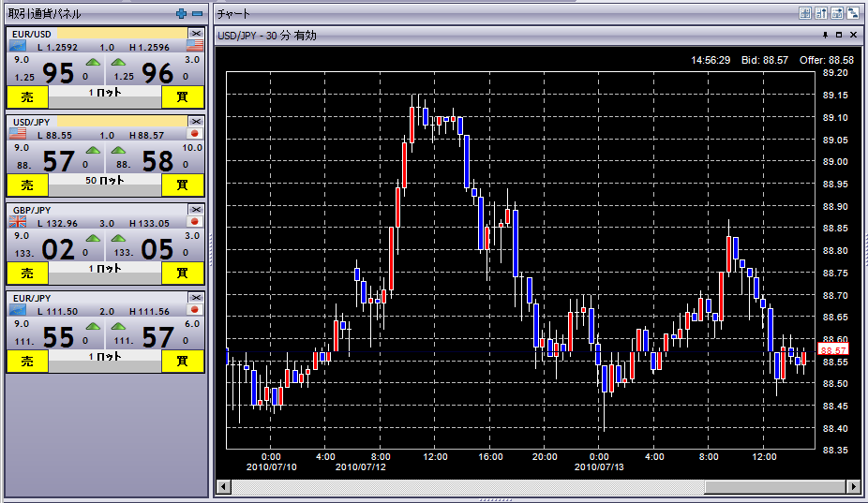The image size is (868, 503).
Task: Click the 50 lot size field for USD/JPY
Action: [x=105, y=180]
